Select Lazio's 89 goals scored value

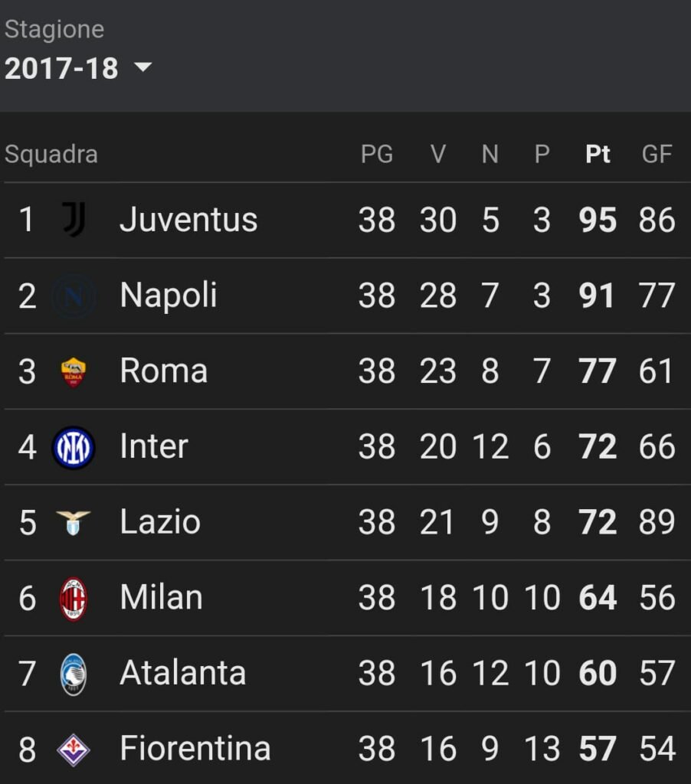[x=657, y=522]
